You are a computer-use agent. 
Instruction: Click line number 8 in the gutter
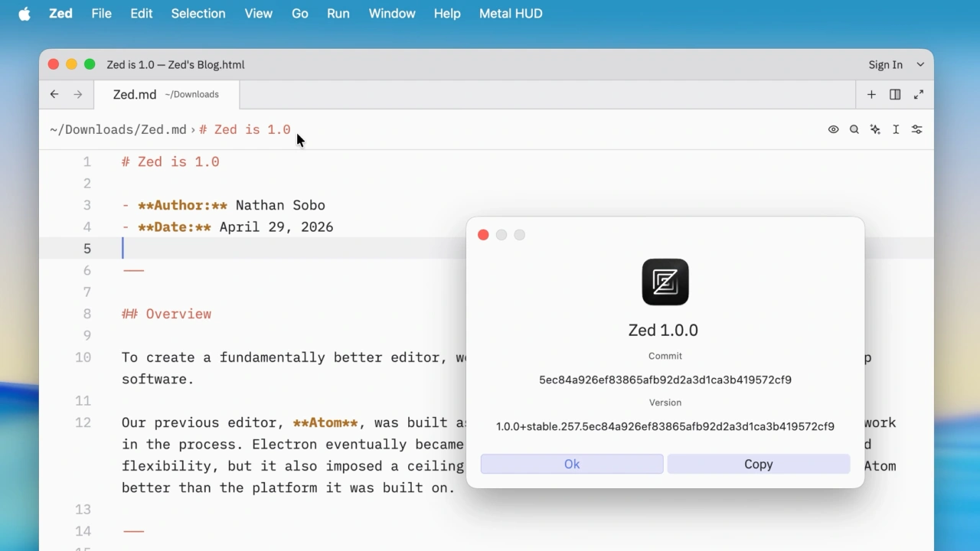87,314
